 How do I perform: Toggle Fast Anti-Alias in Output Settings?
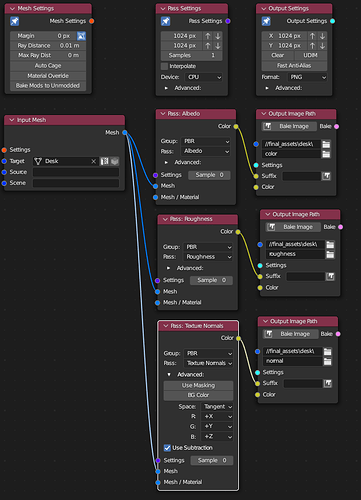click(294, 66)
